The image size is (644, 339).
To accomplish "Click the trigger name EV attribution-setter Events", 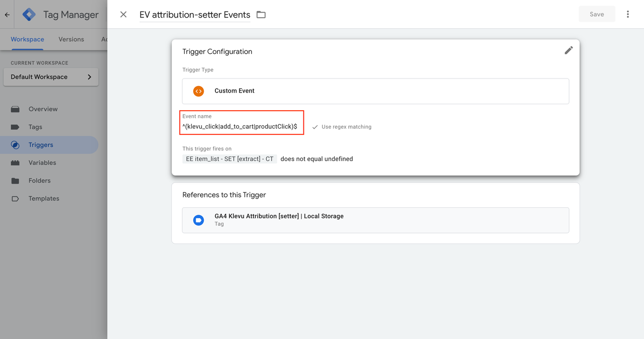I will point(195,15).
